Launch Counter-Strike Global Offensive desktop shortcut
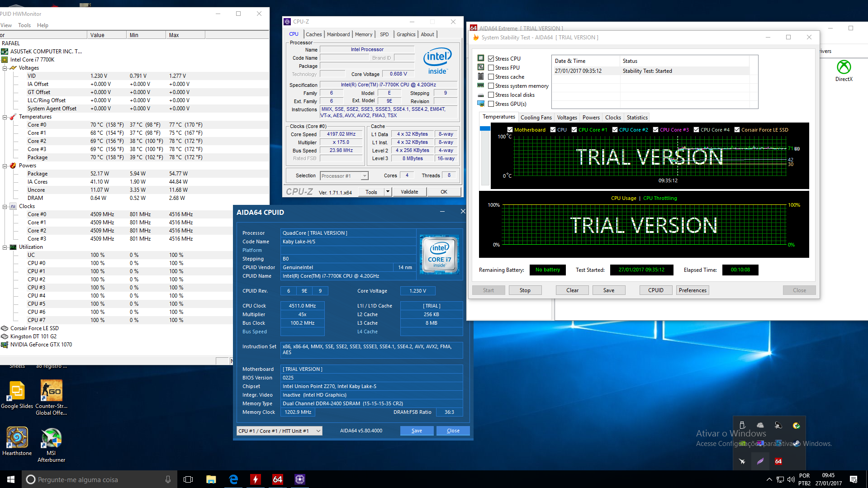 [x=51, y=398]
